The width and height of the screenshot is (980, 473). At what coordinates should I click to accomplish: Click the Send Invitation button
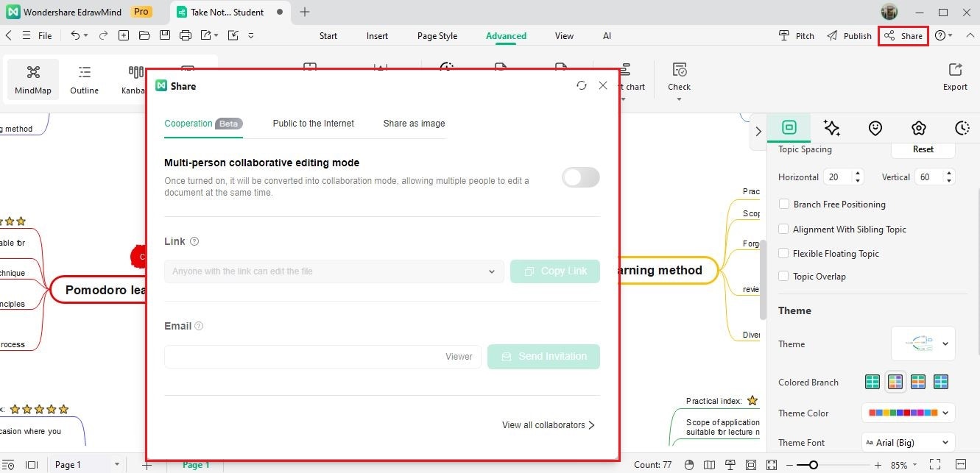[x=543, y=357]
